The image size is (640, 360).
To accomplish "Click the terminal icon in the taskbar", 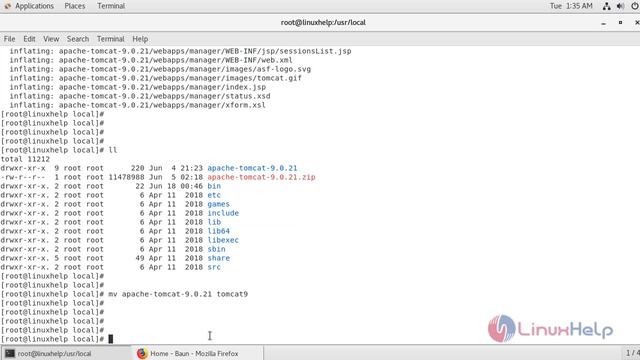I will click(10, 353).
